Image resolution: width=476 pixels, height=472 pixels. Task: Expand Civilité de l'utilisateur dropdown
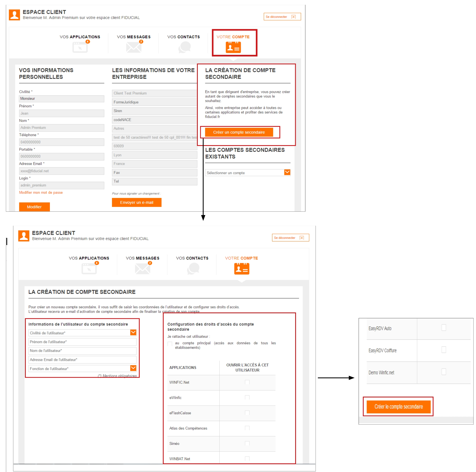tap(133, 332)
